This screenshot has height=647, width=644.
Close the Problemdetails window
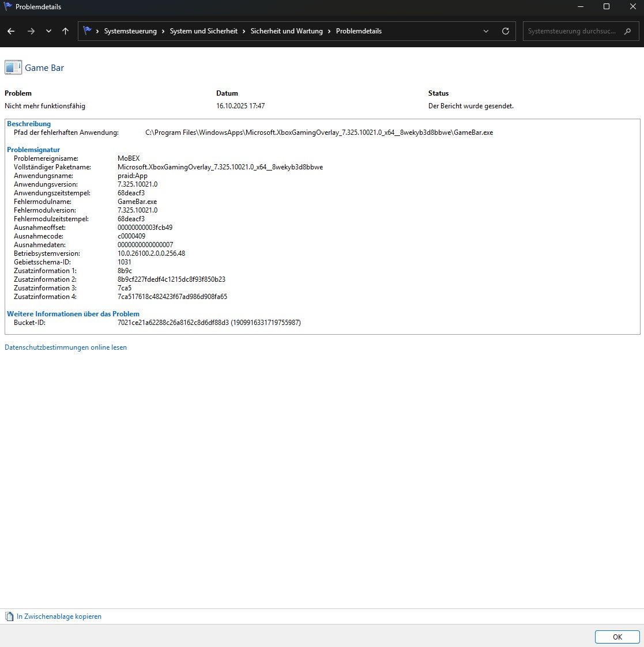coord(633,6)
